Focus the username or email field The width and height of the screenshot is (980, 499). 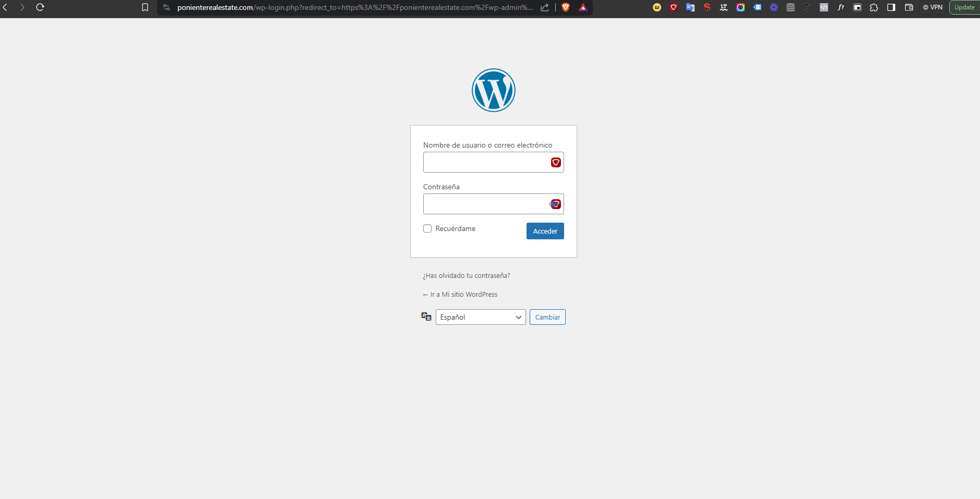494,162
